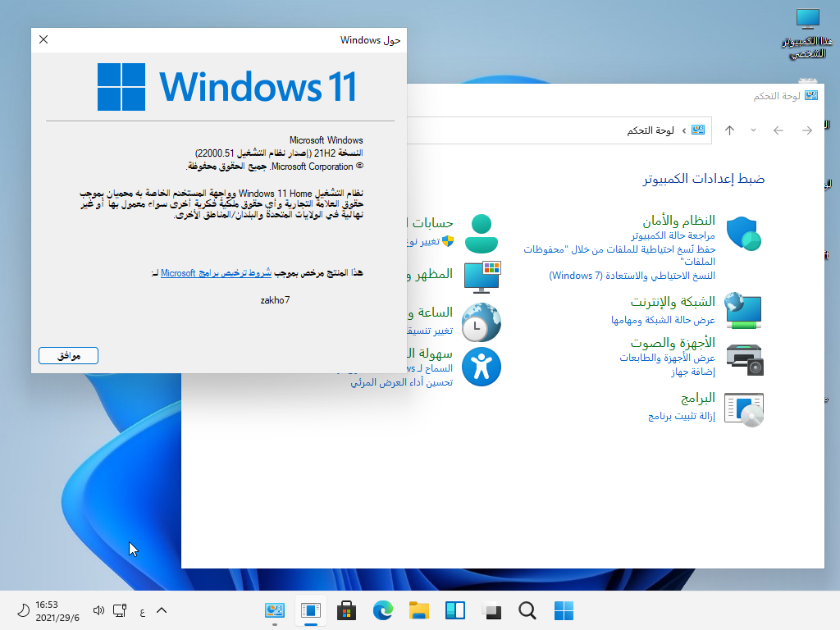Screen dimensions: 840x630
Task: Open the Widgets panel from the taskbar
Action: tap(454, 610)
